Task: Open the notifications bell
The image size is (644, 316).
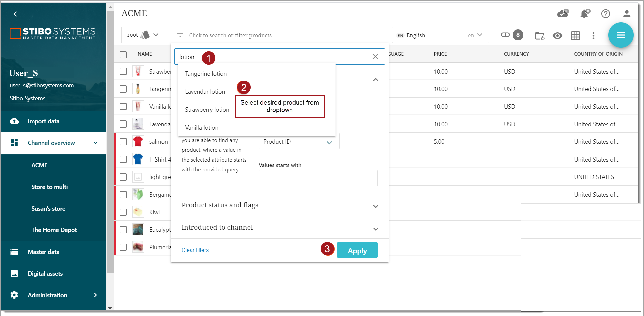Action: pos(584,14)
